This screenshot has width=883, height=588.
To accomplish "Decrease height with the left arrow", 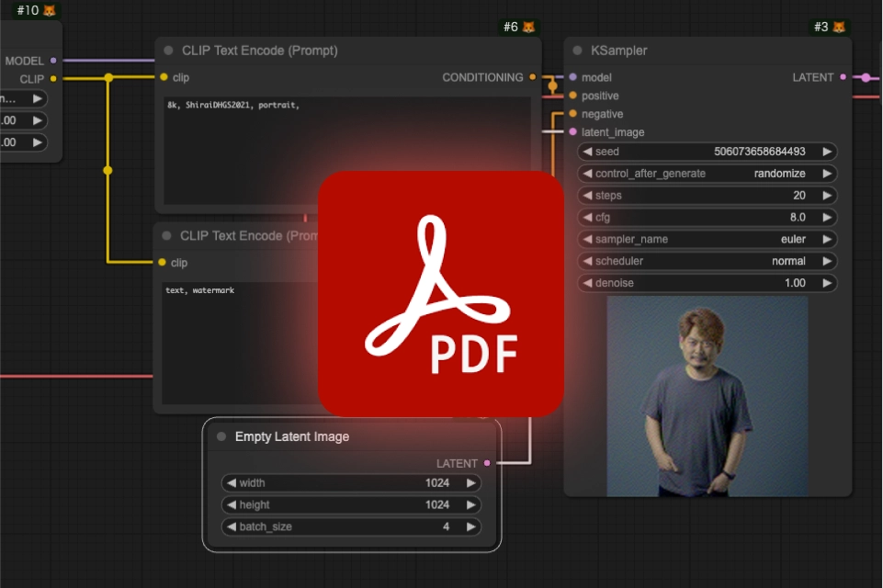I will (x=232, y=504).
